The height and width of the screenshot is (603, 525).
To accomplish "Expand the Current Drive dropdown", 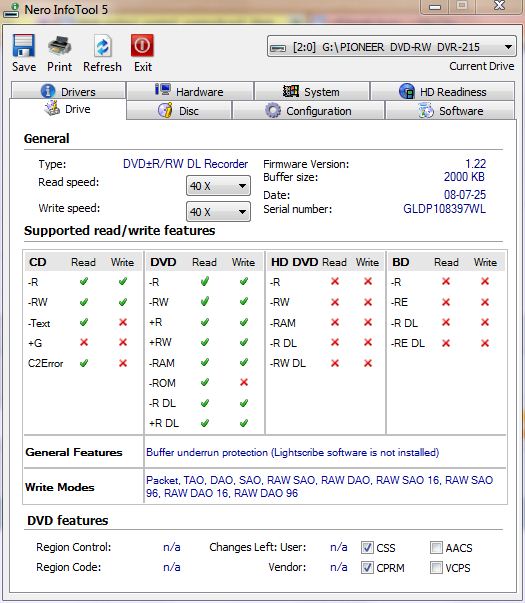I will 392,47.
